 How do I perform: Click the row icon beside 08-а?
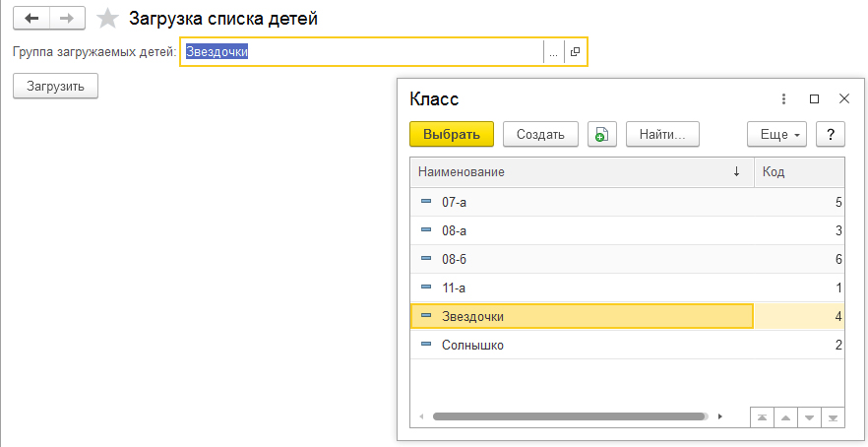click(x=426, y=229)
